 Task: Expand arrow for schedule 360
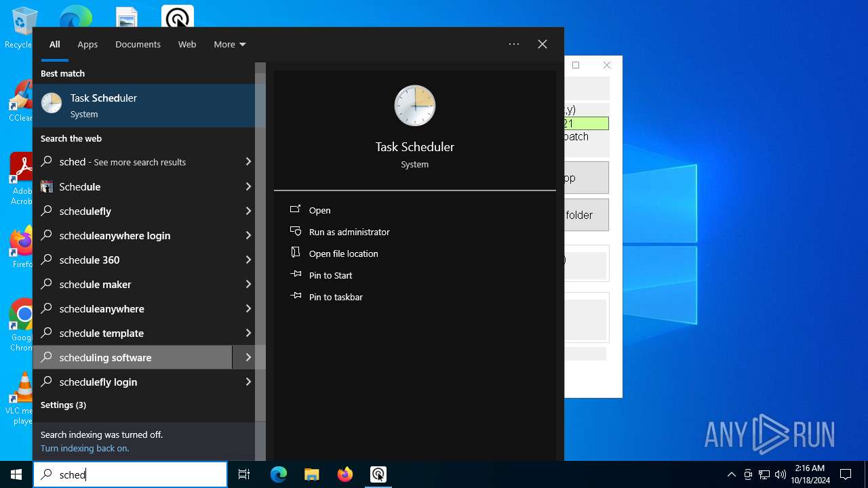coord(248,260)
